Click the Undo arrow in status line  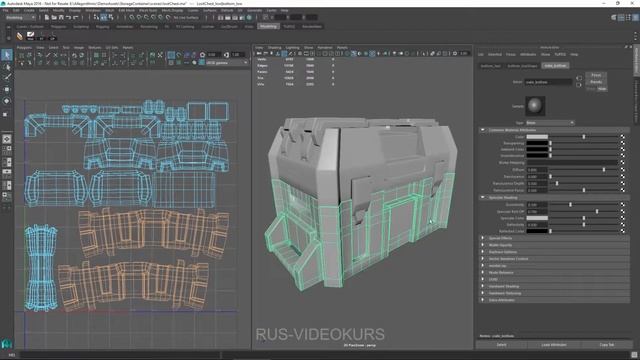[x=68, y=18]
